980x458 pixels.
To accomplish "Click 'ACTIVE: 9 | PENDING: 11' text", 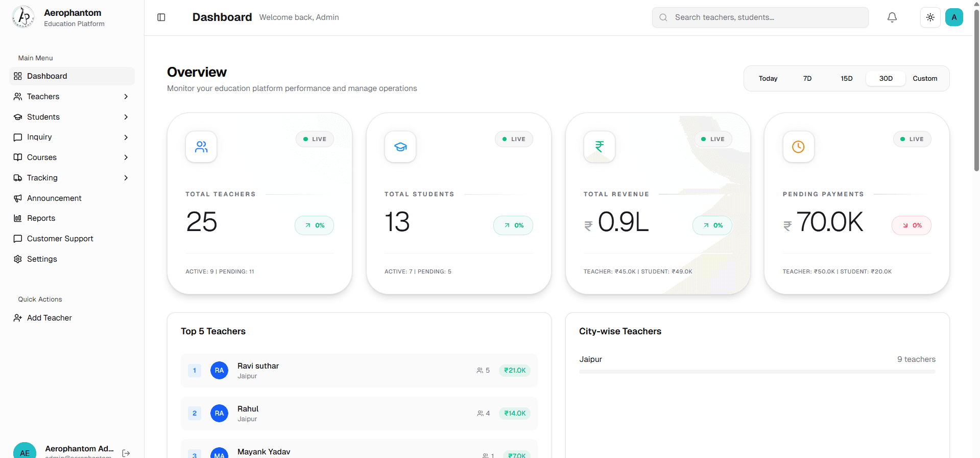I will (220, 271).
